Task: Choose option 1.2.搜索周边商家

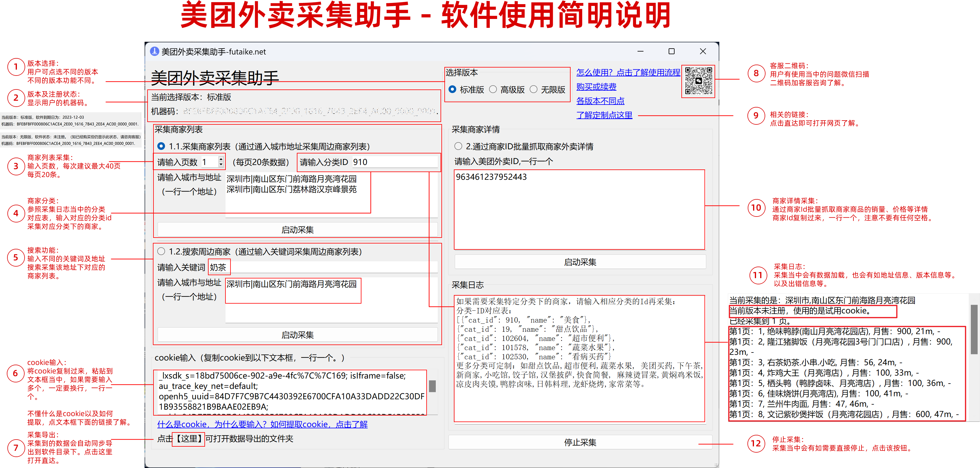Action: [x=161, y=251]
